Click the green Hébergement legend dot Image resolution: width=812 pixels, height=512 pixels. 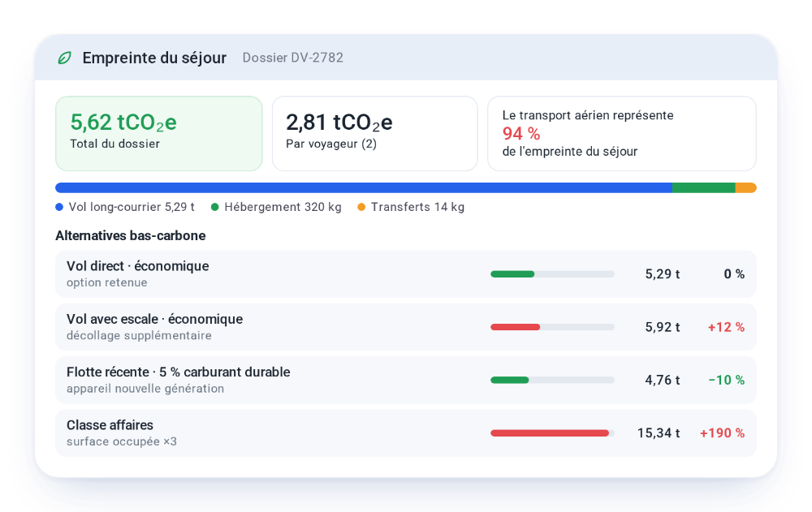point(215,207)
